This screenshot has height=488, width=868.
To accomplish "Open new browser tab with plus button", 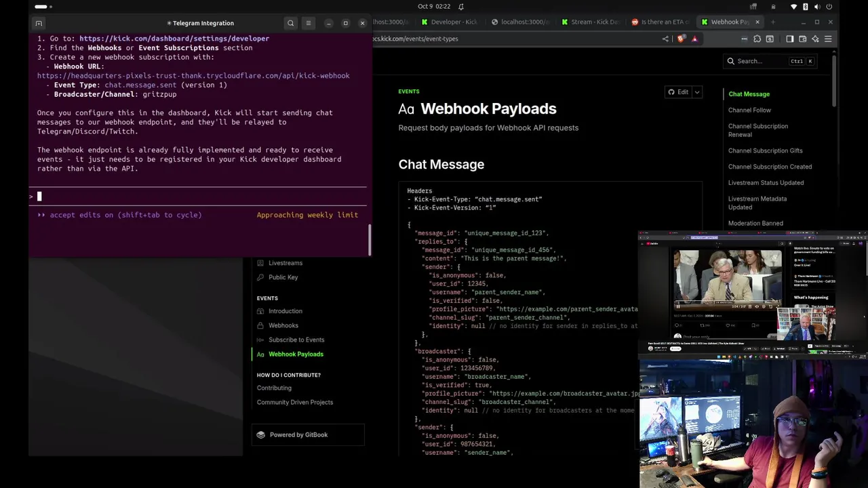I will click(772, 22).
